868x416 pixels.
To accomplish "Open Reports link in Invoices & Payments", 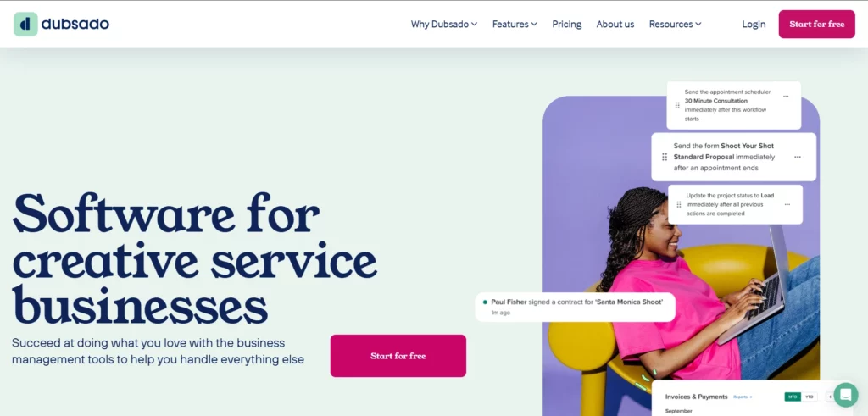I will click(x=743, y=397).
